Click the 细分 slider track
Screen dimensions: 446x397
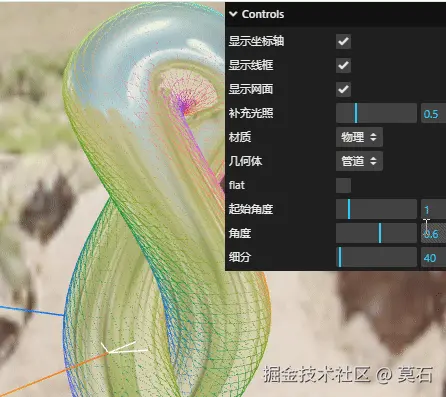pos(376,257)
